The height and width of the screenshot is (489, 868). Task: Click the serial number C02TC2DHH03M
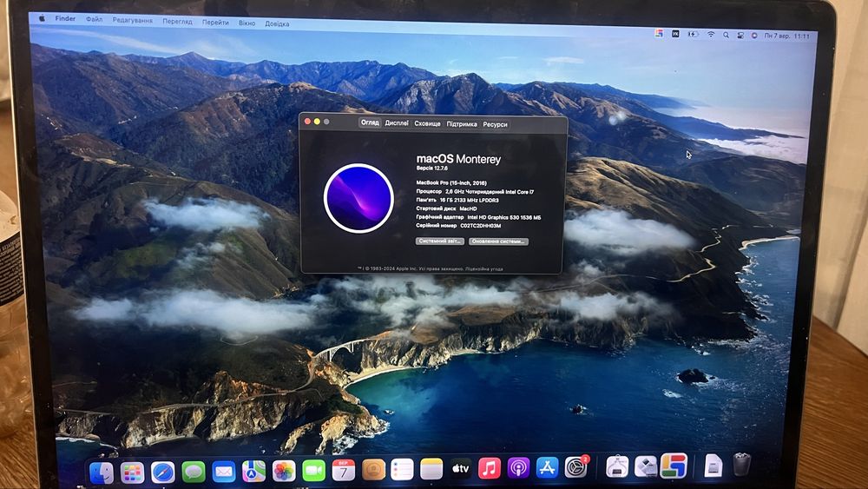point(481,226)
